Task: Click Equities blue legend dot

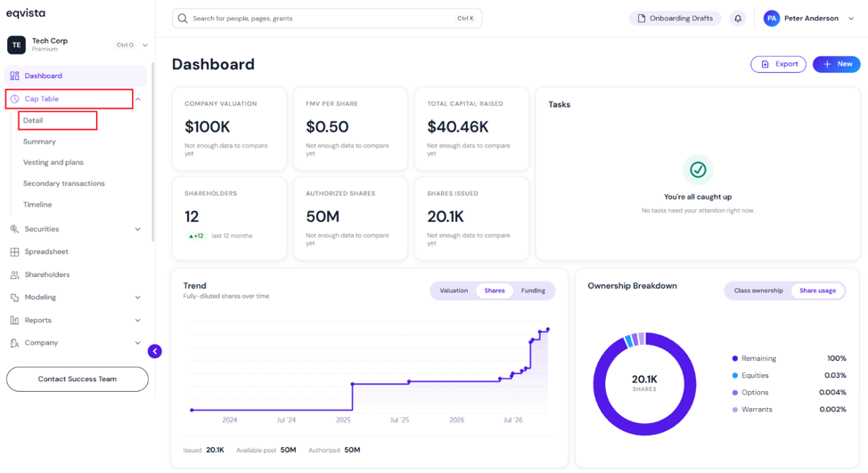Action: click(735, 376)
